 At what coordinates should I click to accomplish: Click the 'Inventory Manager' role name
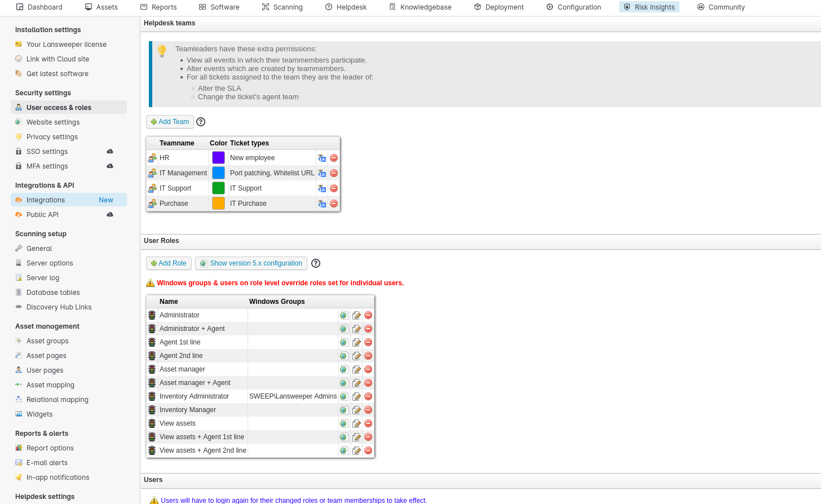coord(188,410)
